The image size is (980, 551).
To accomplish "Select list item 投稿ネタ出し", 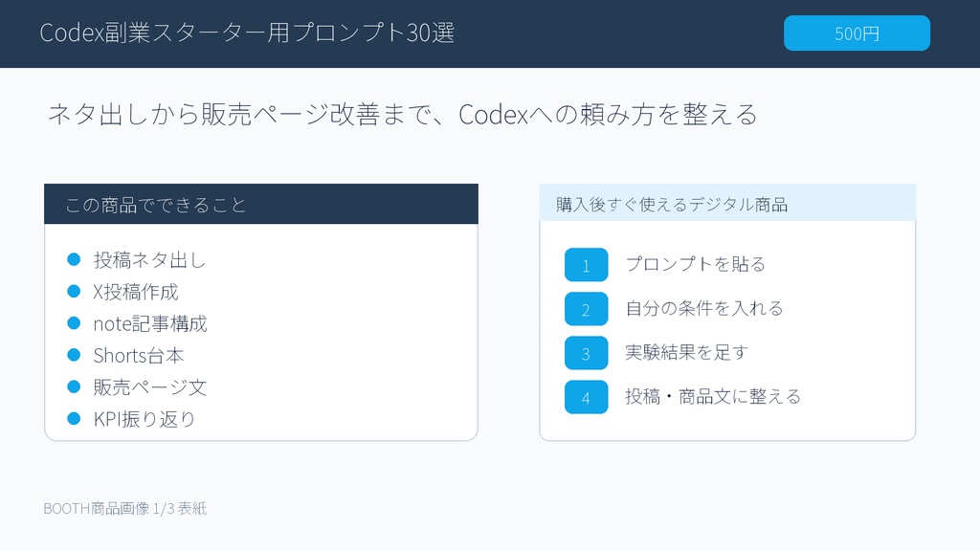I will [149, 260].
